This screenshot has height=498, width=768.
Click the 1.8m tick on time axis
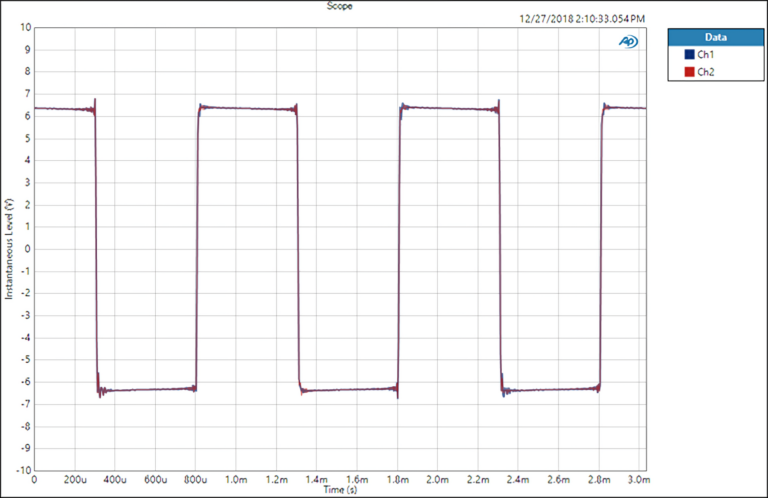397,479
